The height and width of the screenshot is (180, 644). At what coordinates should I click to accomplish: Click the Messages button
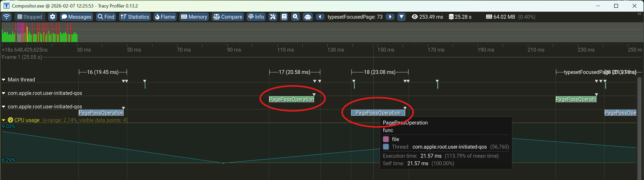(77, 17)
